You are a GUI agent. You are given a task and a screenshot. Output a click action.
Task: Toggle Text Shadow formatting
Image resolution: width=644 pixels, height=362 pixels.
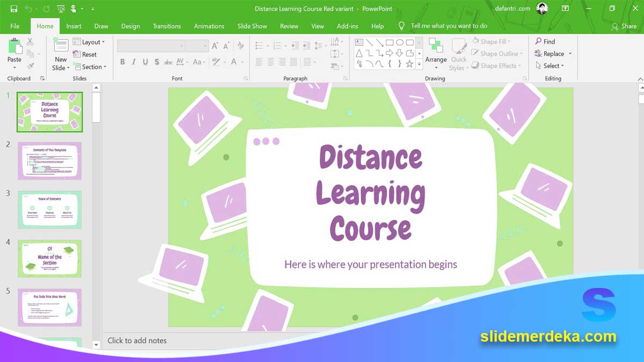point(157,62)
